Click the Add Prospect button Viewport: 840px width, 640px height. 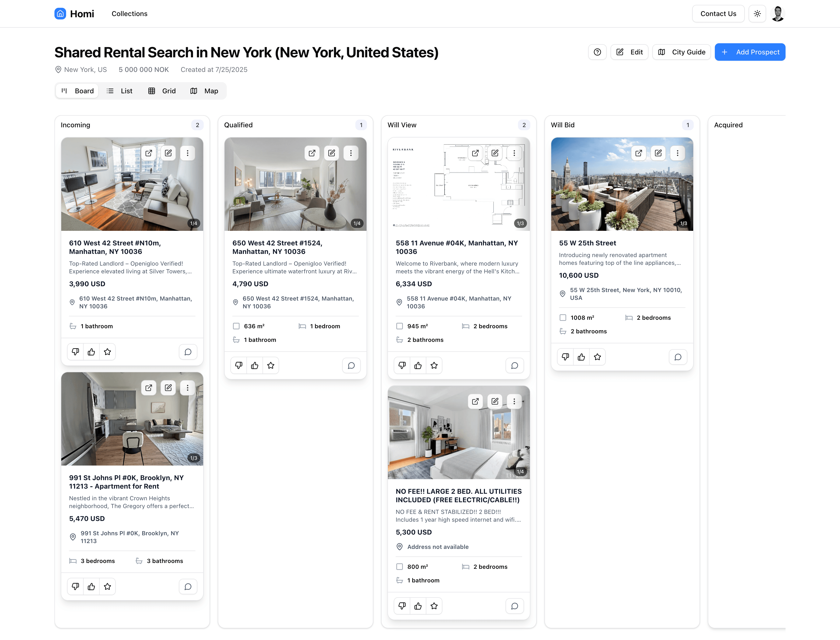point(750,52)
